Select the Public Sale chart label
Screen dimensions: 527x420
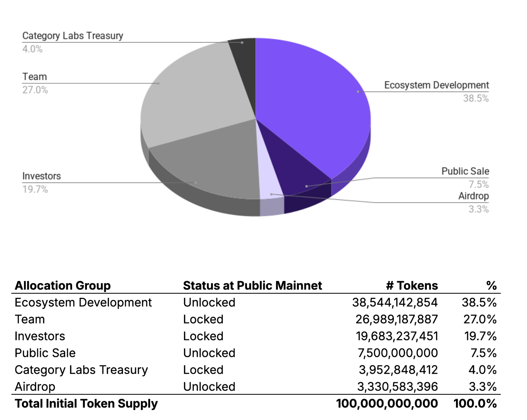tap(465, 171)
